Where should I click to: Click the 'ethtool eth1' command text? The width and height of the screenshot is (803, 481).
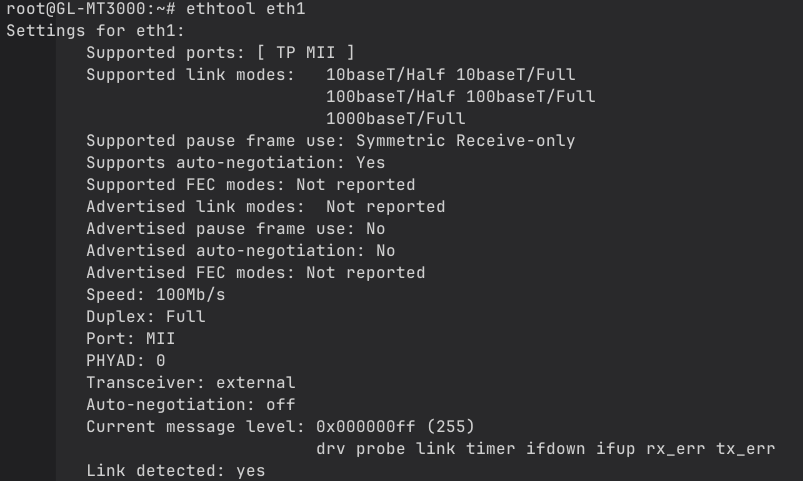(x=245, y=9)
